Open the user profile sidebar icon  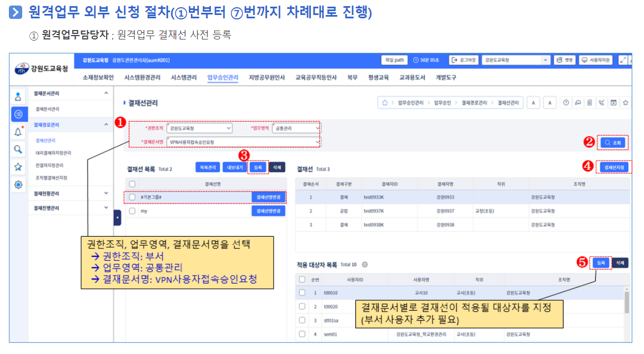coord(18,97)
